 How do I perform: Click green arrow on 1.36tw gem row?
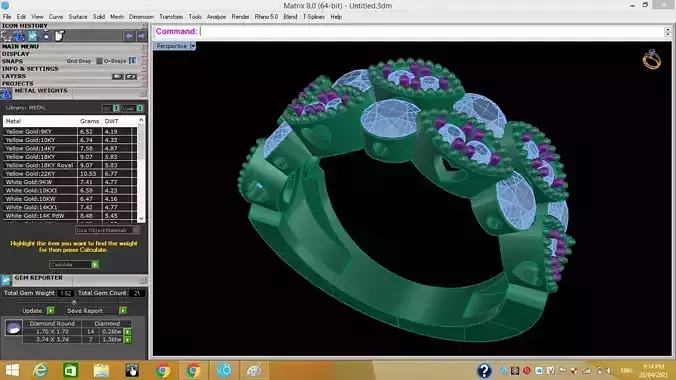pos(128,340)
